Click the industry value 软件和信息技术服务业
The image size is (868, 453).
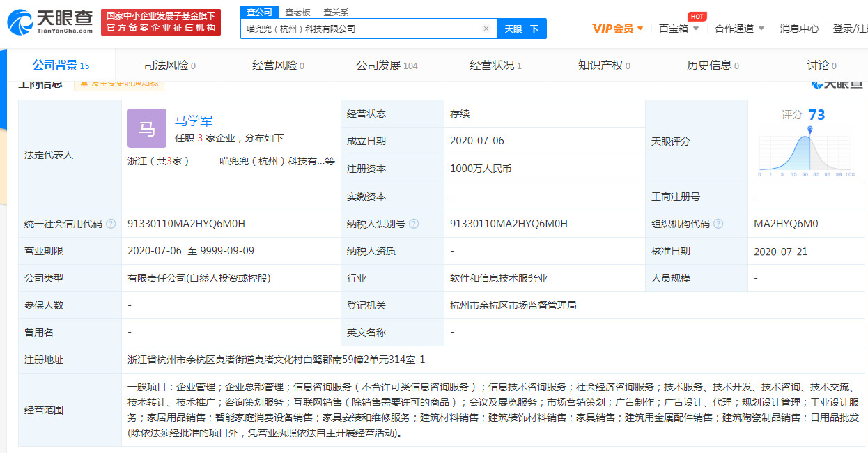tap(499, 278)
